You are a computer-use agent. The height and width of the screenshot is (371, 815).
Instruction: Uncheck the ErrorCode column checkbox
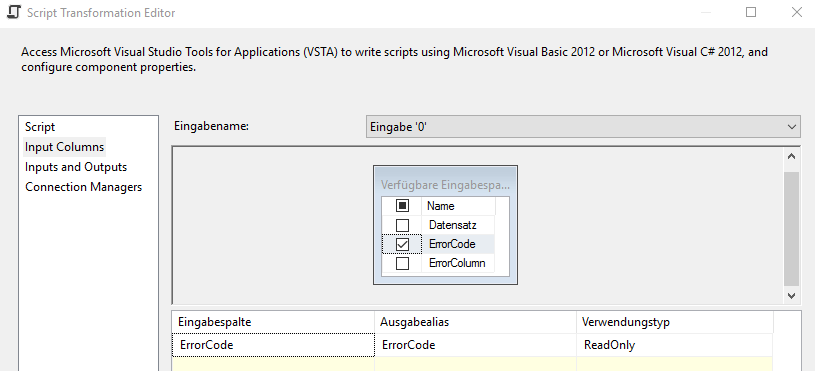402,244
